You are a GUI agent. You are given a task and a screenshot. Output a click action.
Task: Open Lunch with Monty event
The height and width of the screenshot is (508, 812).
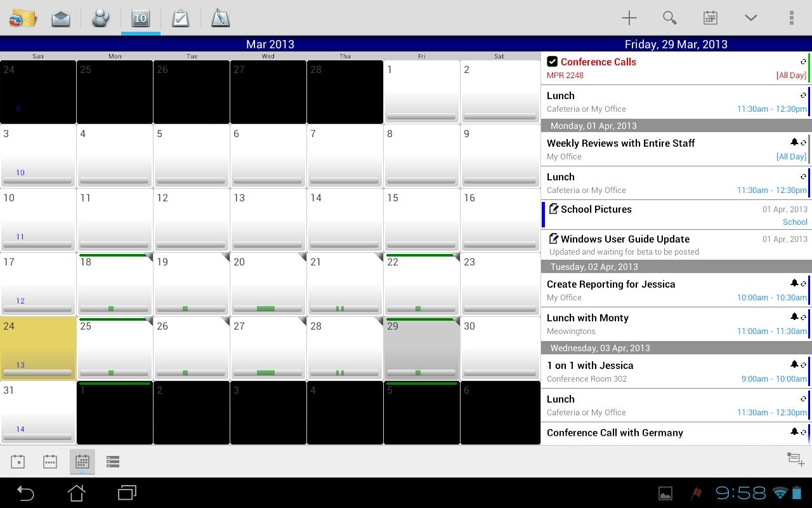(676, 324)
